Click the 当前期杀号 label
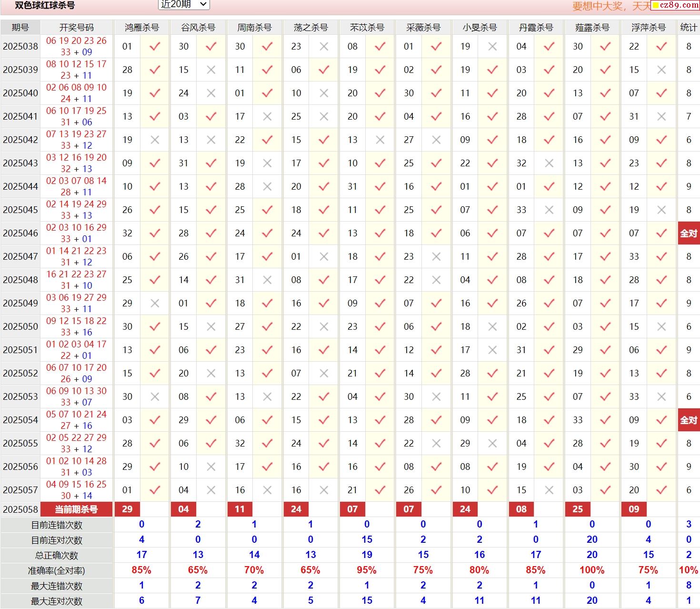 pos(77,509)
